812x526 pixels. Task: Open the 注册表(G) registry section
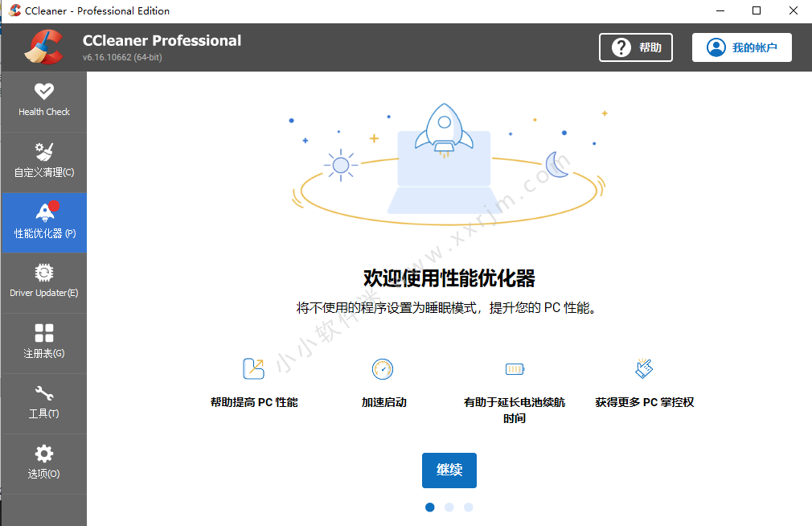(x=44, y=343)
